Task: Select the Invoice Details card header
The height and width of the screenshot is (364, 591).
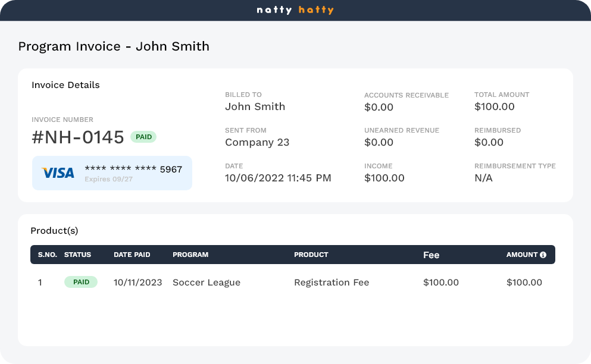Action: (65, 85)
